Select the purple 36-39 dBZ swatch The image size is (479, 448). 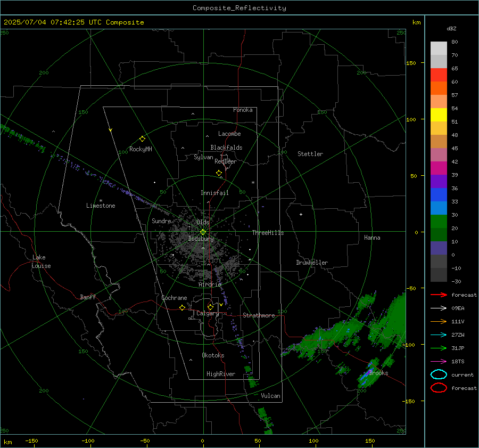point(439,181)
